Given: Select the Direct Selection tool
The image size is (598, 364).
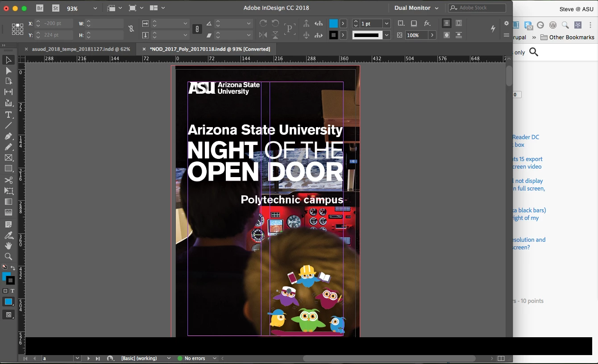Looking at the screenshot, I should [8, 70].
